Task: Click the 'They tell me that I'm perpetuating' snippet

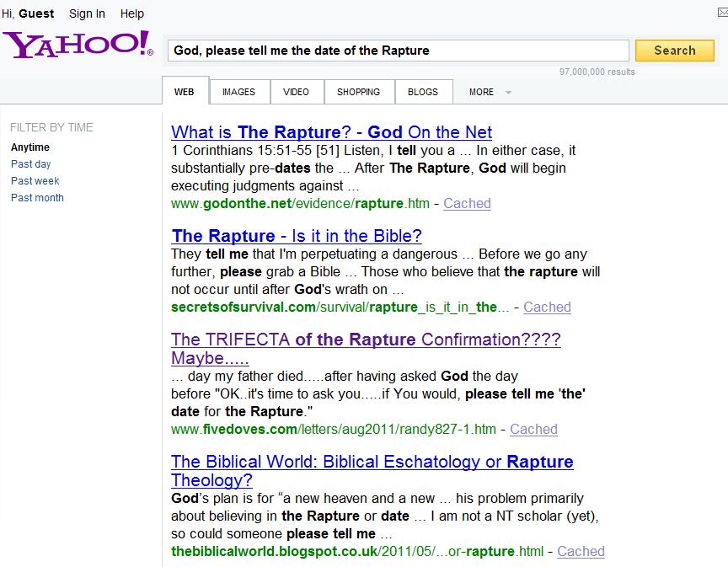Action: coord(385,271)
